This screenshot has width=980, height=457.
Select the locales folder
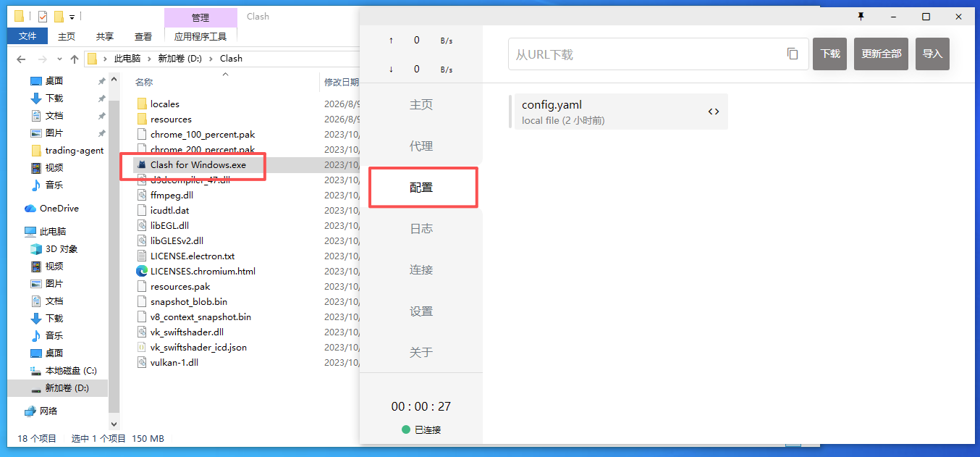tap(164, 104)
